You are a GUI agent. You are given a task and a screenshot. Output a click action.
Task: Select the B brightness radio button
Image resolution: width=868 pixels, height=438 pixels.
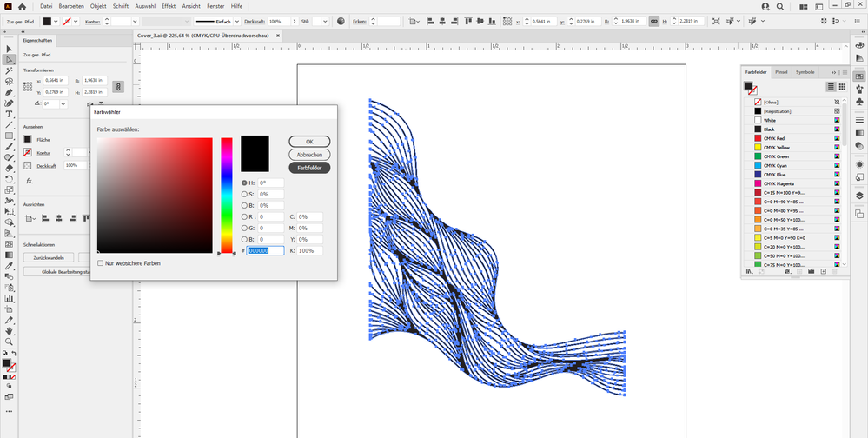[x=244, y=205]
